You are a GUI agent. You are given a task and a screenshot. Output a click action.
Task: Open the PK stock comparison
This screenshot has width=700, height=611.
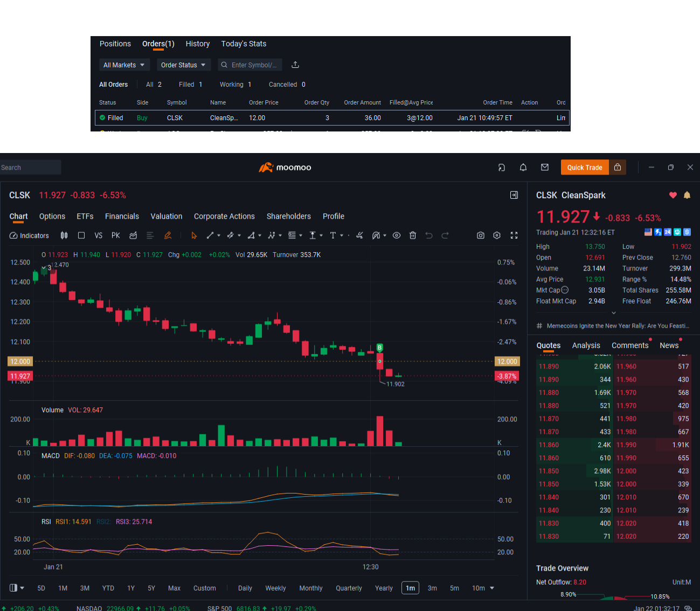116,235
